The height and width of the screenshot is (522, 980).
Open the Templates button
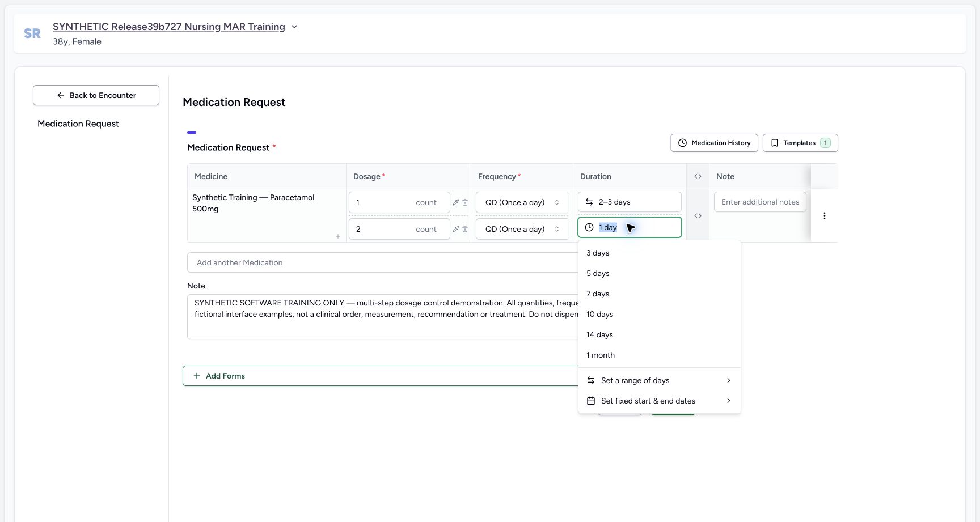pos(800,143)
